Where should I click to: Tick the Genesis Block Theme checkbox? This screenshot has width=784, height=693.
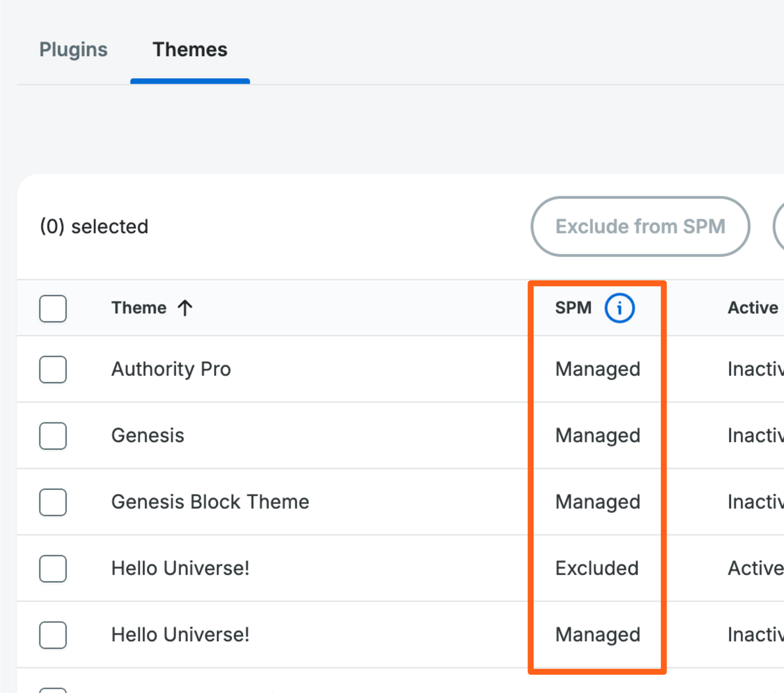point(53,502)
